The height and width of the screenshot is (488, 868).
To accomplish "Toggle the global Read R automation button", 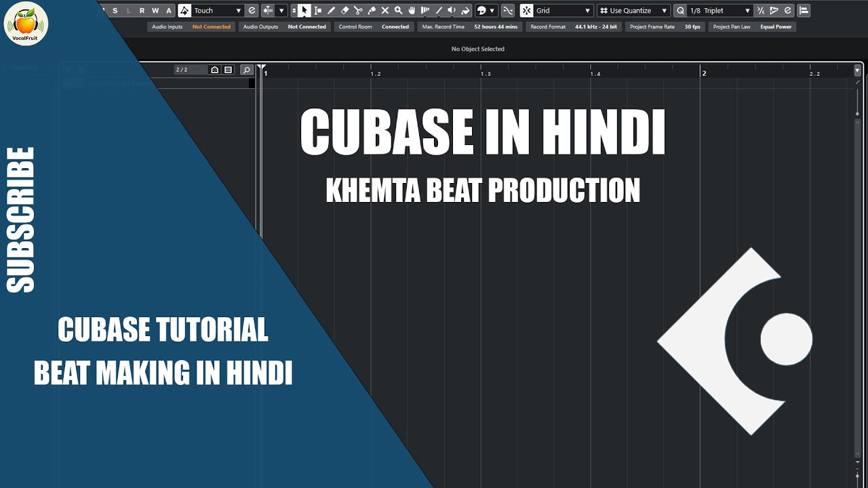I will tap(142, 10).
